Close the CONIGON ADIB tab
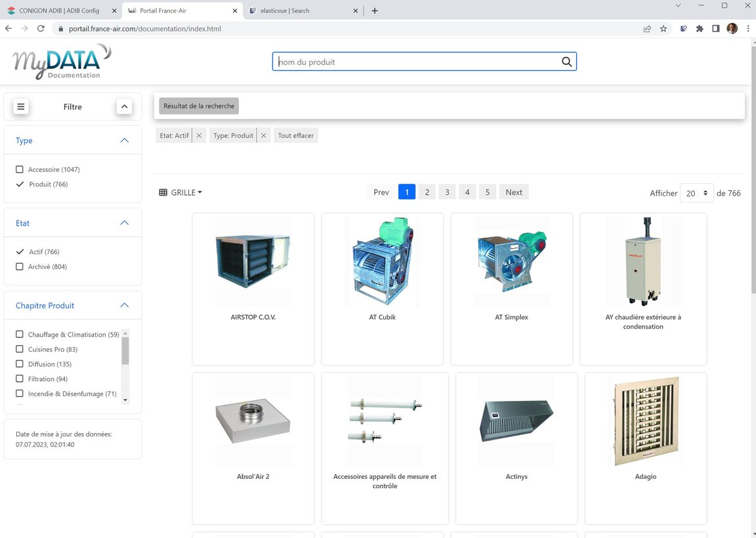 pos(114,10)
